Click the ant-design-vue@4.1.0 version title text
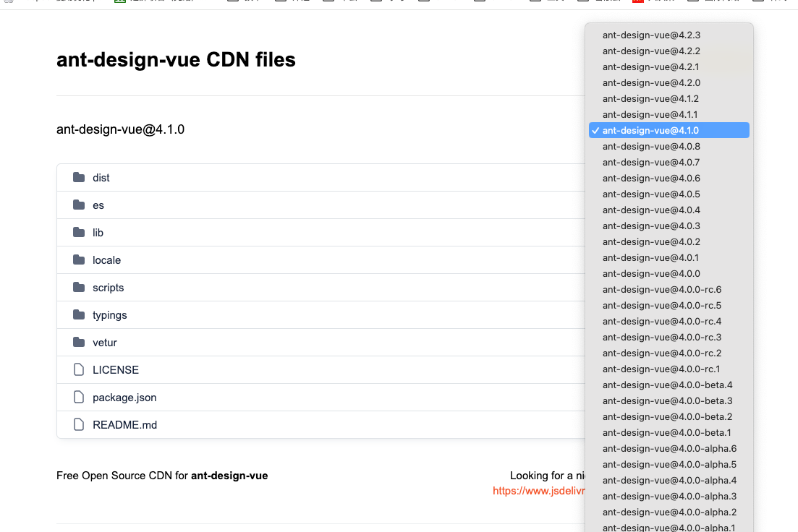This screenshot has width=798, height=532. pos(120,129)
